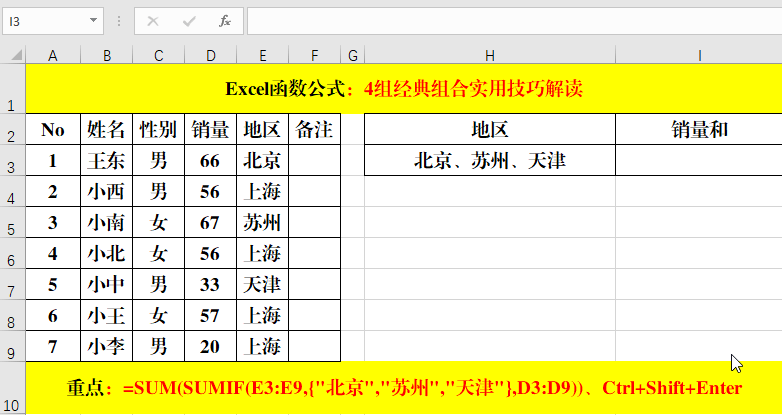Image resolution: width=782 pixels, height=415 pixels.
Task: Select row 7 header
Action: coord(13,284)
